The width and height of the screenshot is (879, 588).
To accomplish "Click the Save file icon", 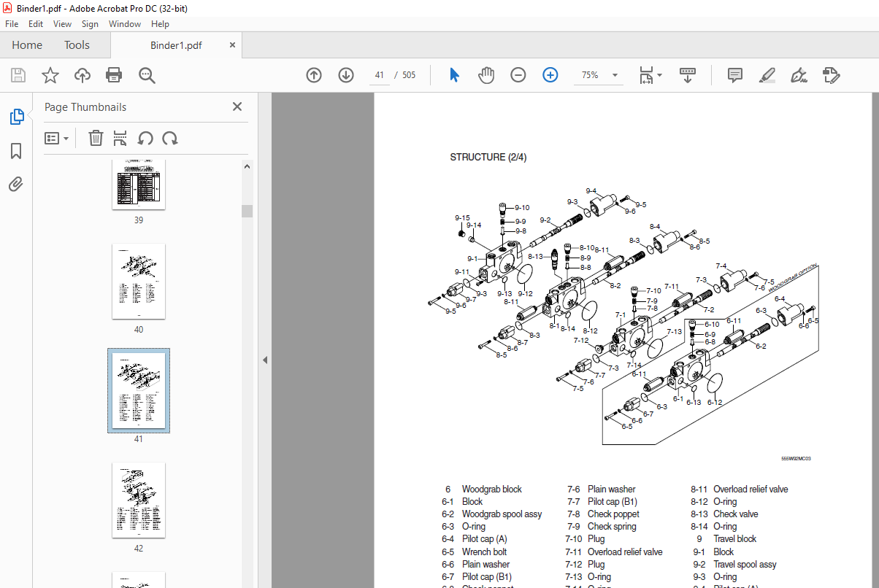I will 18,75.
